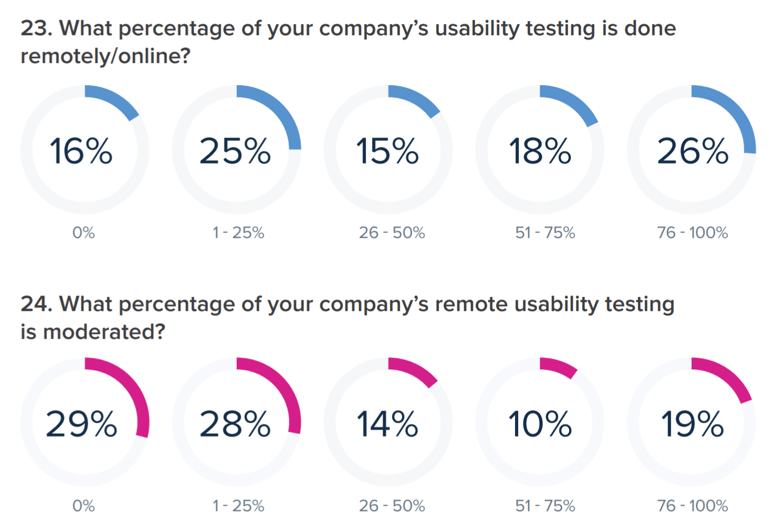Select the 18% blue donut chart
This screenshot has height=532, width=775.
tap(540, 150)
